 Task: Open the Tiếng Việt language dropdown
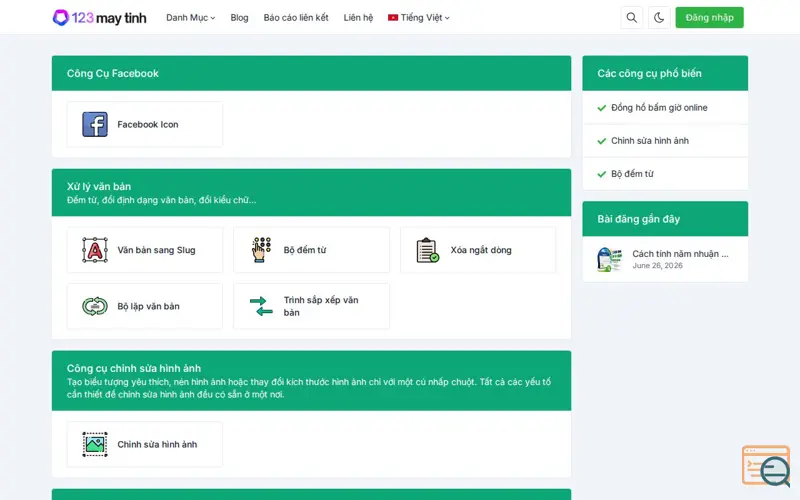pos(419,18)
